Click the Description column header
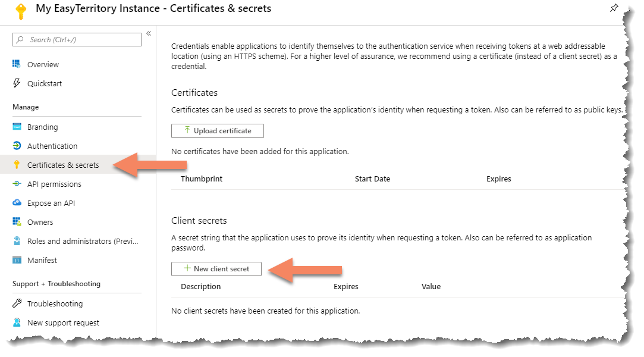 [x=201, y=286]
